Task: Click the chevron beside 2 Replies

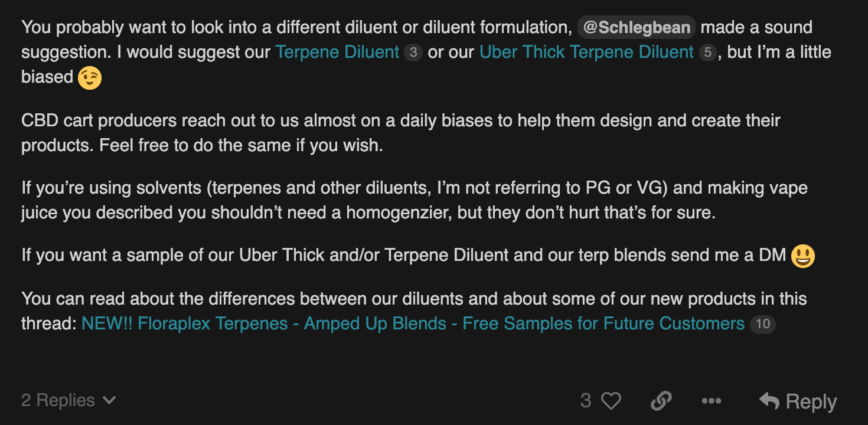Action: [109, 400]
